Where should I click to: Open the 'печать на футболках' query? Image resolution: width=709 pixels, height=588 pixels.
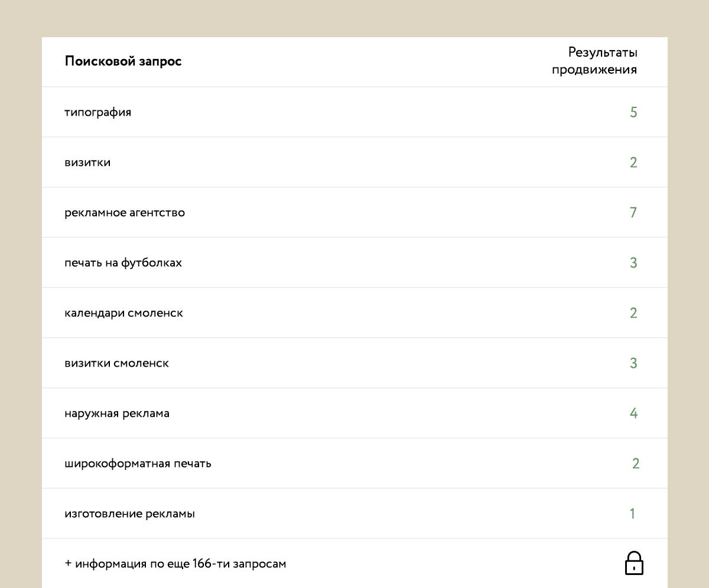[x=123, y=263]
